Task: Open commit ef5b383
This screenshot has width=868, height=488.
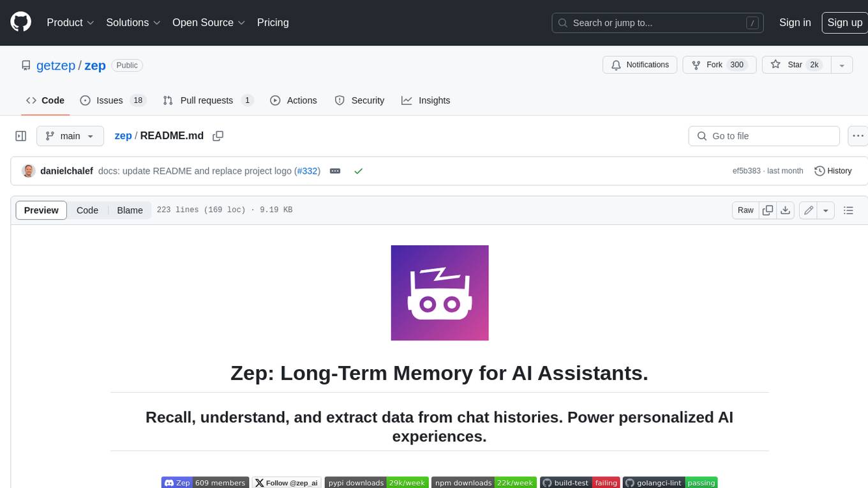Action: (x=747, y=171)
